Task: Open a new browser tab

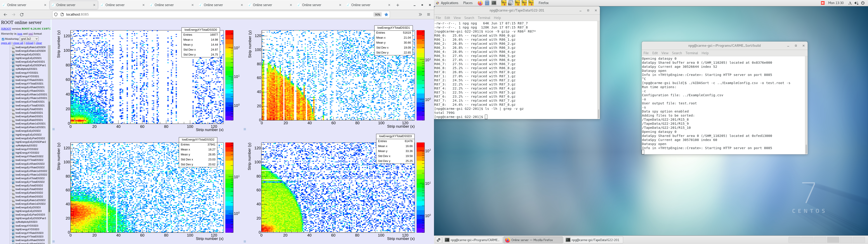Action: (398, 5)
